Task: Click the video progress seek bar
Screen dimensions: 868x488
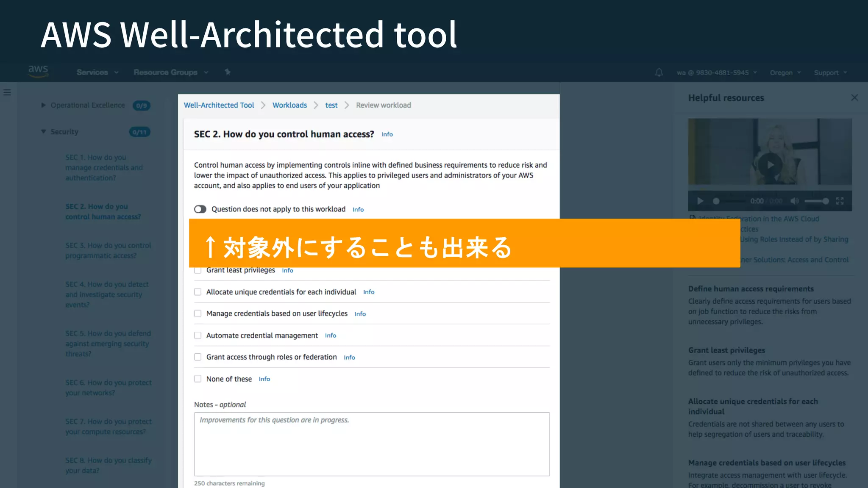Action: (729, 201)
